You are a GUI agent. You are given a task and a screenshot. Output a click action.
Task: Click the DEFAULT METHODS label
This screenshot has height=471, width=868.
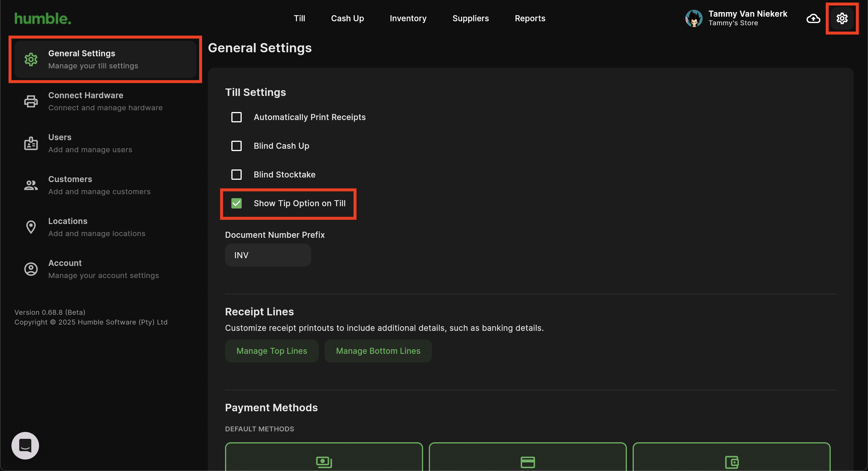point(259,429)
